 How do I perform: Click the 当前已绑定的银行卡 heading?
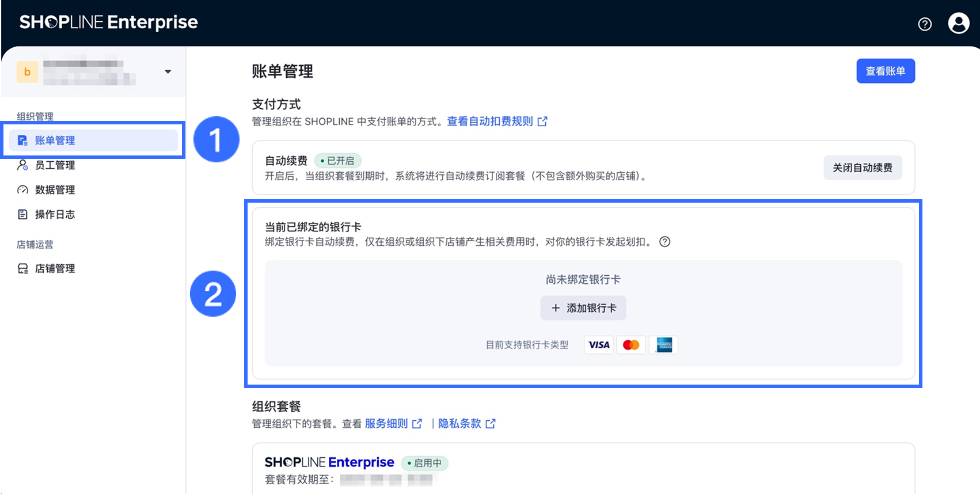click(x=313, y=227)
